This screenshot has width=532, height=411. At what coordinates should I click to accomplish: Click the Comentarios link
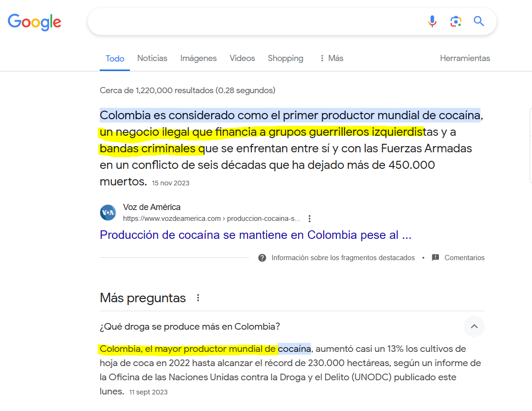464,258
